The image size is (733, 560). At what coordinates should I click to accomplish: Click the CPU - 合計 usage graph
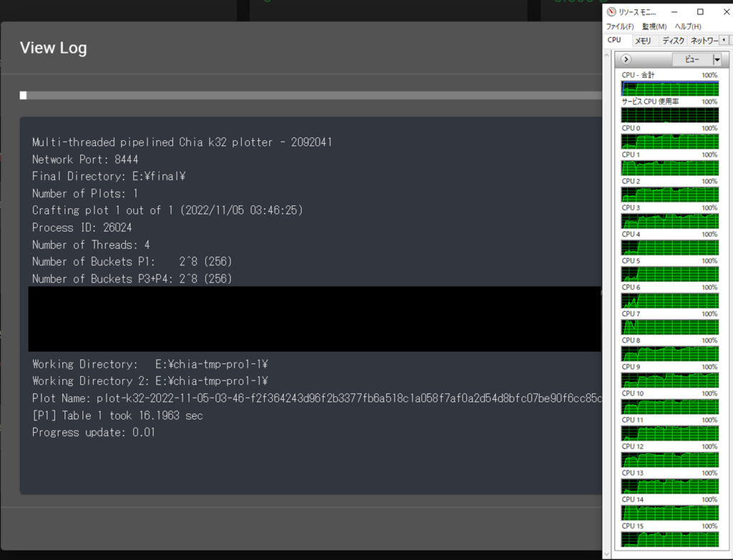[x=669, y=88]
